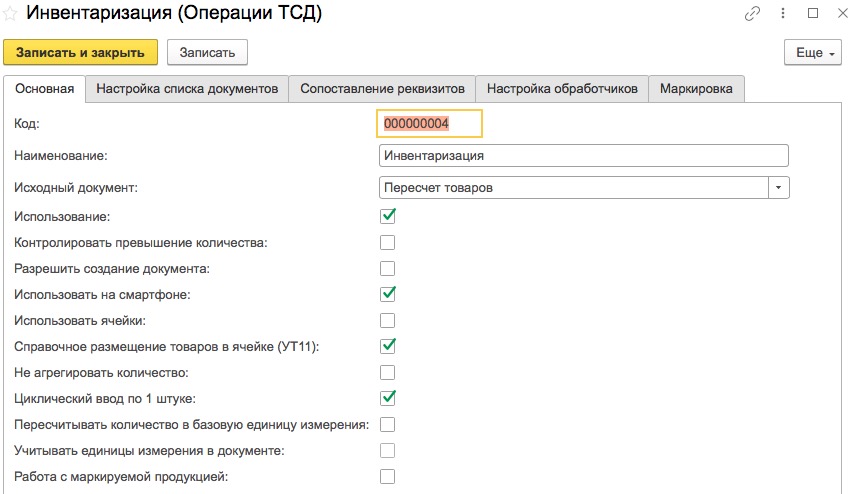Select the Настройка обработчиков tab
850x494 pixels.
(562, 89)
